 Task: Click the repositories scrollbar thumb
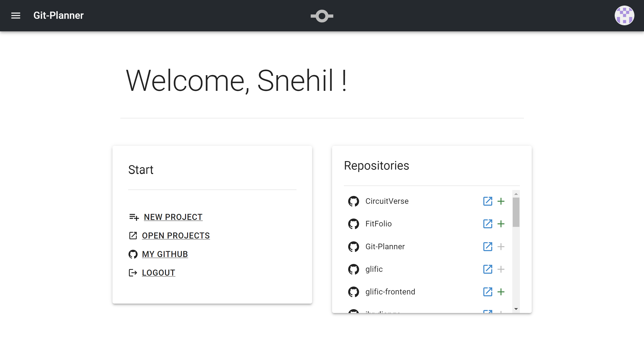(x=516, y=212)
